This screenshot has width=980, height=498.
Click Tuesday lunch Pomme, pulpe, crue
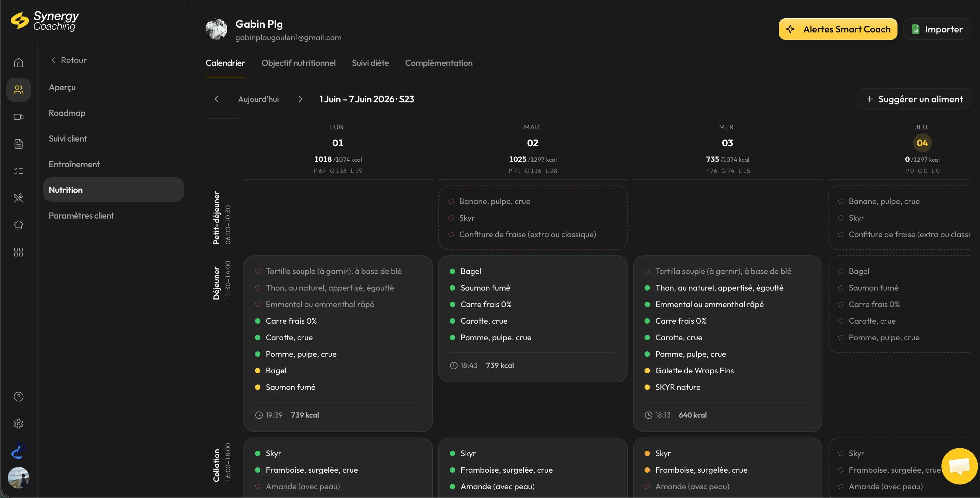pyautogui.click(x=496, y=338)
